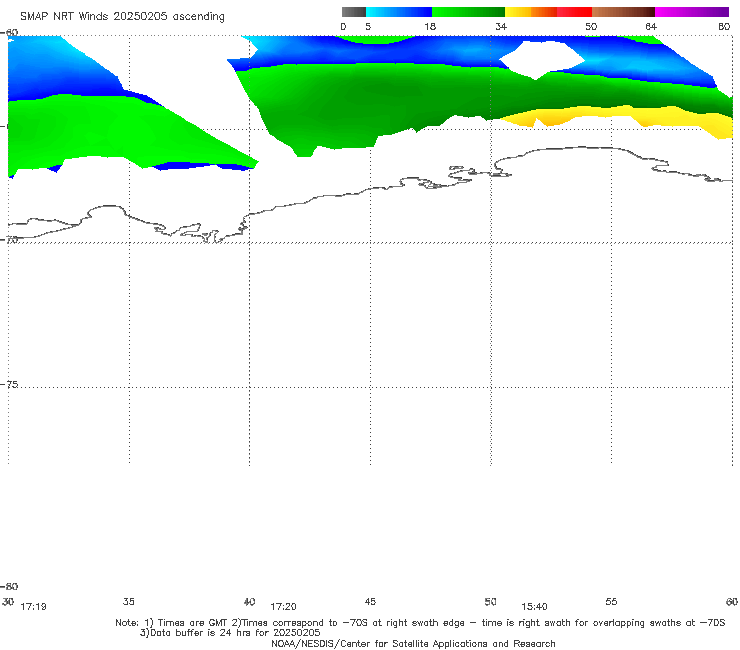Viewport: 740px width, 650px height.
Task: Click the green segment of the color bar
Action: tap(468, 12)
